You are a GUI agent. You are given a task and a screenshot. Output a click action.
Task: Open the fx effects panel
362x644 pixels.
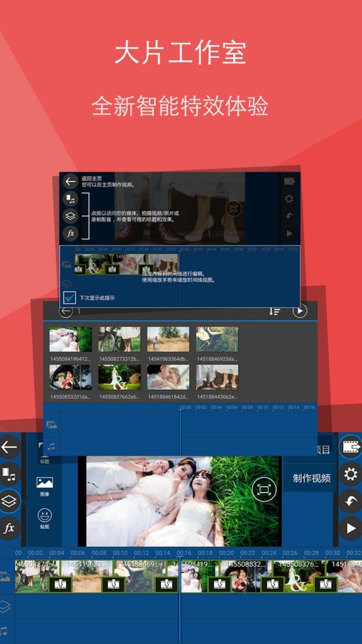(9, 528)
